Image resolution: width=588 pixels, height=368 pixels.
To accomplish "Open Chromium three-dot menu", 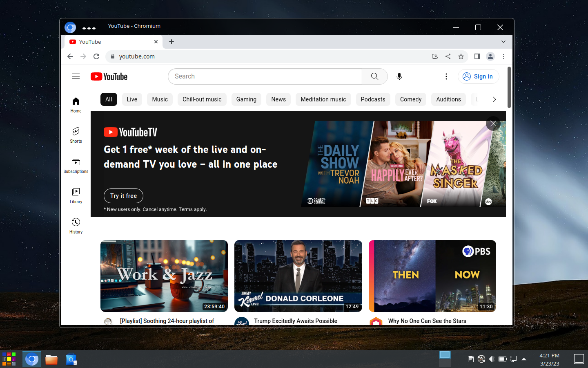I will (503, 56).
